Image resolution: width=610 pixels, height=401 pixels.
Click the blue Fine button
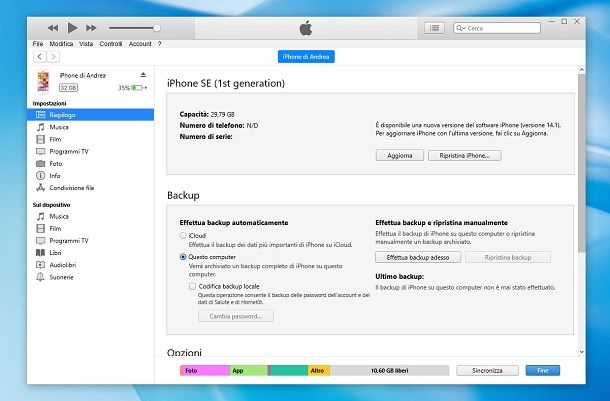click(x=543, y=371)
